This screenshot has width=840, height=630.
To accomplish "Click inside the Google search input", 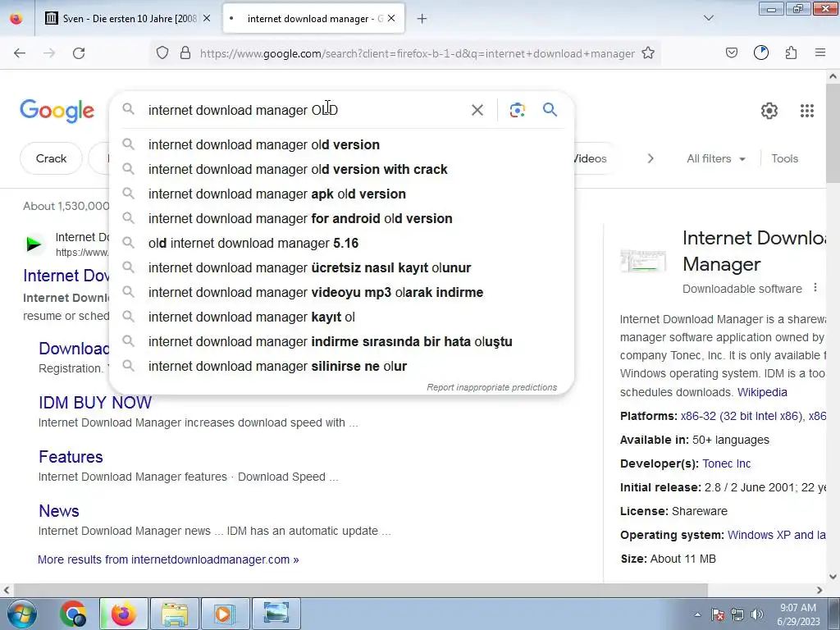I will (305, 111).
